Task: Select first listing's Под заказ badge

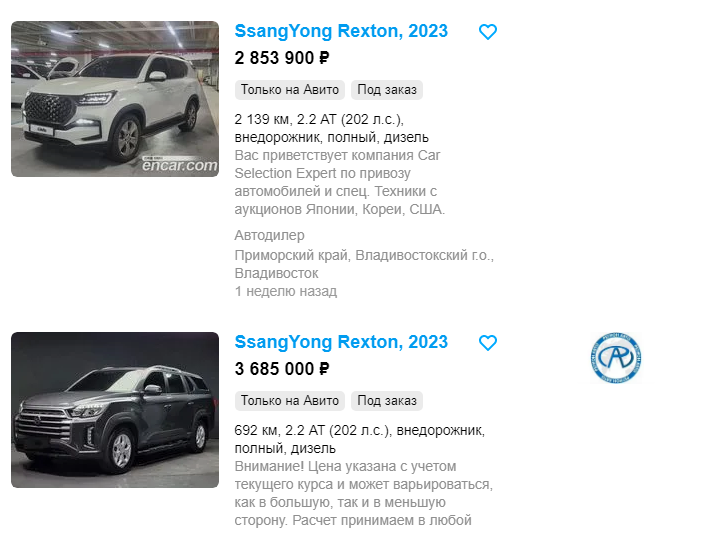Action: (x=387, y=90)
